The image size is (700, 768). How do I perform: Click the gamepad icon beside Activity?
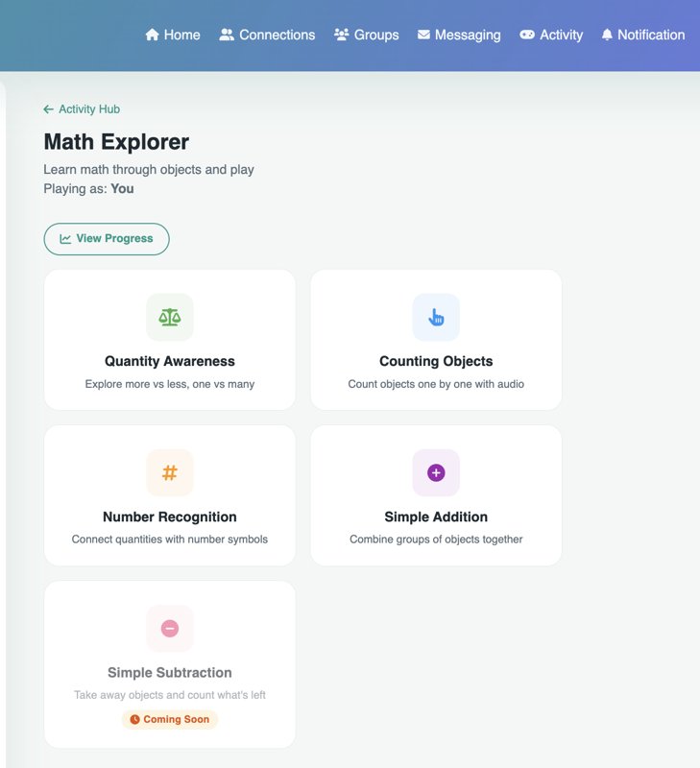click(527, 35)
